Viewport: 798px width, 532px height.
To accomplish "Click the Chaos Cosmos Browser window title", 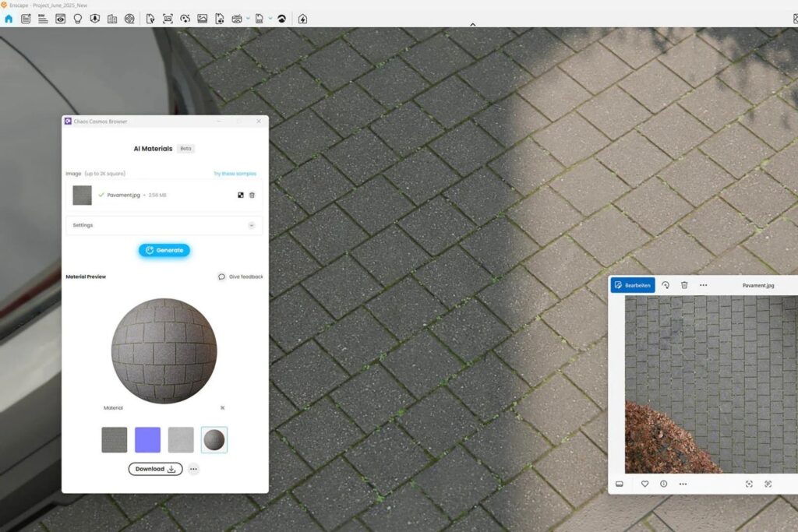I will [101, 122].
